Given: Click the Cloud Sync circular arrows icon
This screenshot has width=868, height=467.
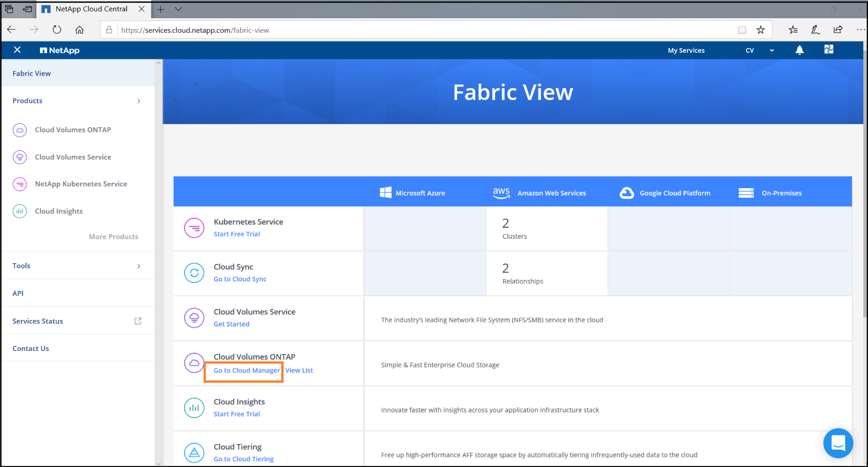Looking at the screenshot, I should click(x=194, y=273).
